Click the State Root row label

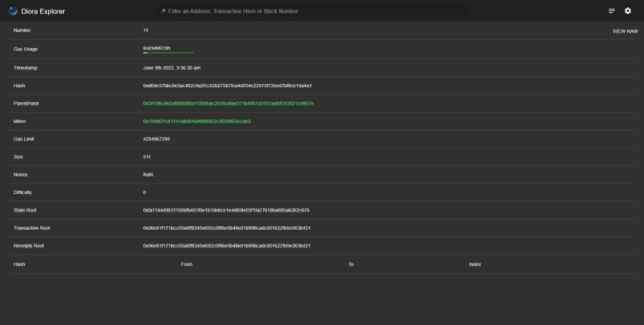(x=25, y=210)
